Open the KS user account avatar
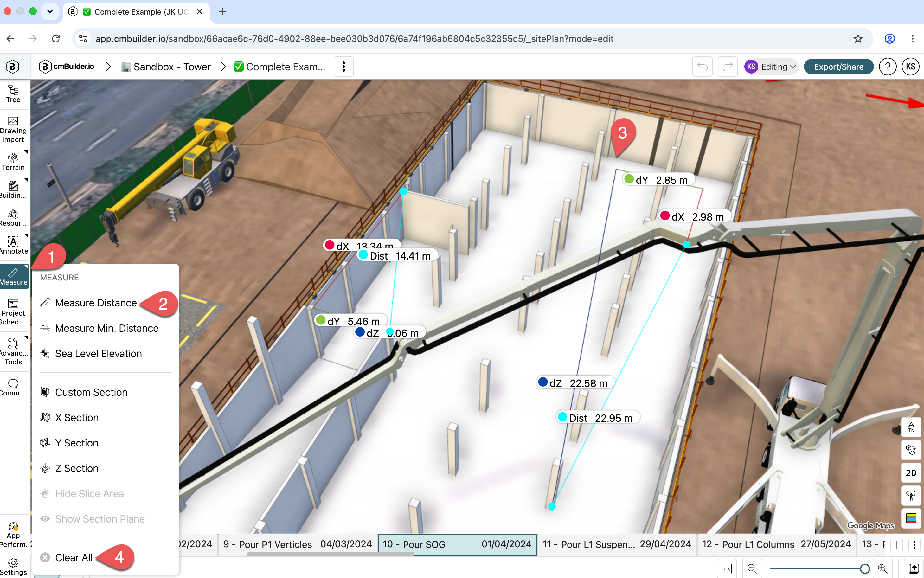Viewport: 924px width, 578px height. (911, 67)
